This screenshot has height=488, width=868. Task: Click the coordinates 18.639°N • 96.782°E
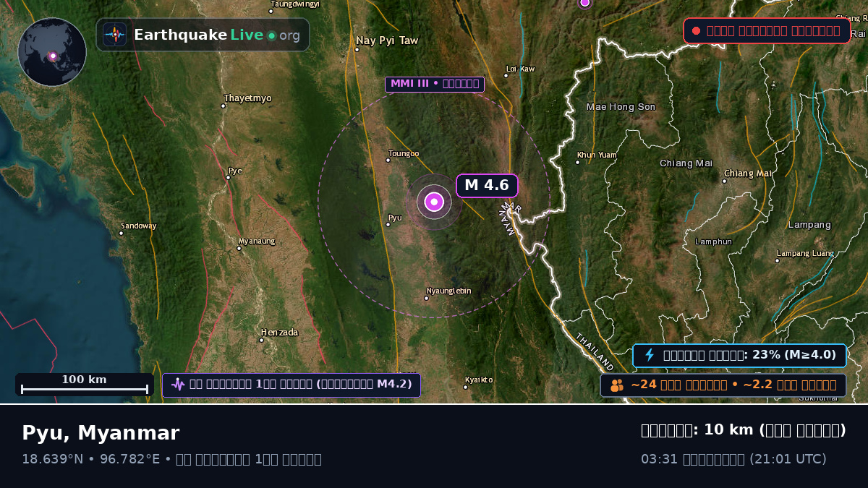tap(91, 459)
